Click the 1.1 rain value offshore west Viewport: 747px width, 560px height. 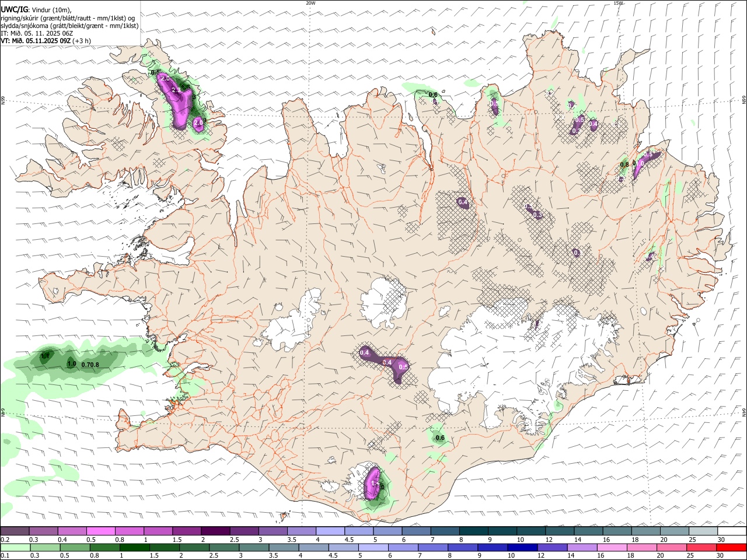click(46, 355)
